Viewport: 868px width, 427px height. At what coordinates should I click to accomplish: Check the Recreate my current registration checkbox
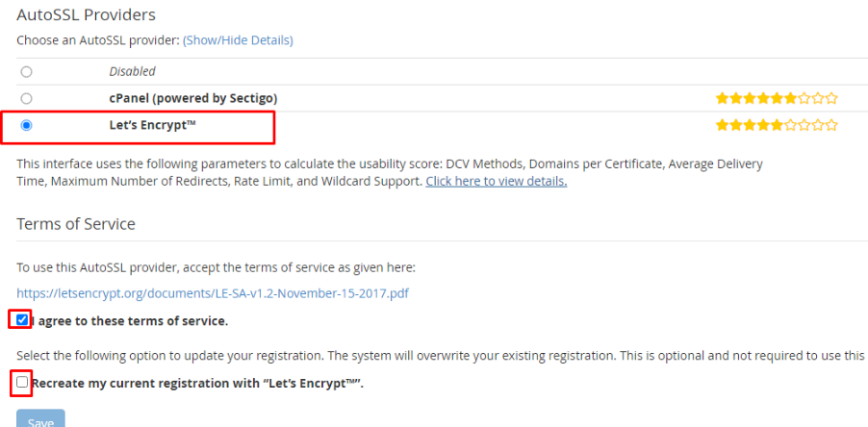point(22,382)
